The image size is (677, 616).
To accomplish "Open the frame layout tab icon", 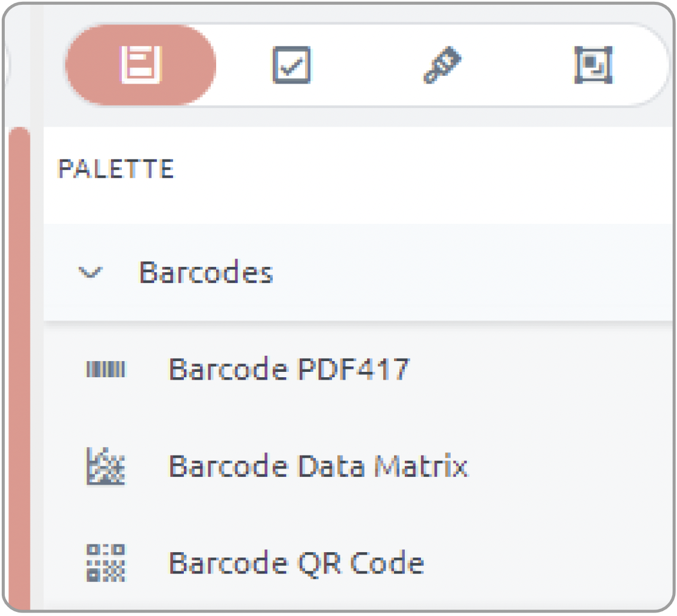I will pyautogui.click(x=593, y=64).
